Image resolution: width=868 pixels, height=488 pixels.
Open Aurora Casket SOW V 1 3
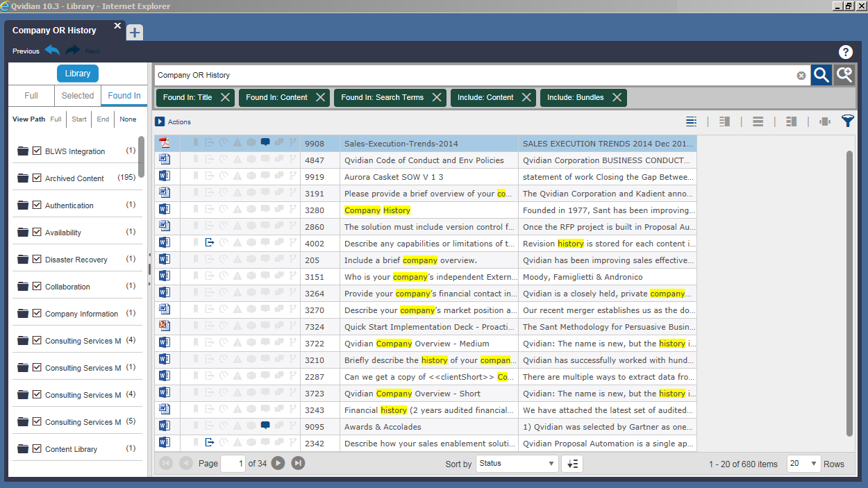coord(394,177)
